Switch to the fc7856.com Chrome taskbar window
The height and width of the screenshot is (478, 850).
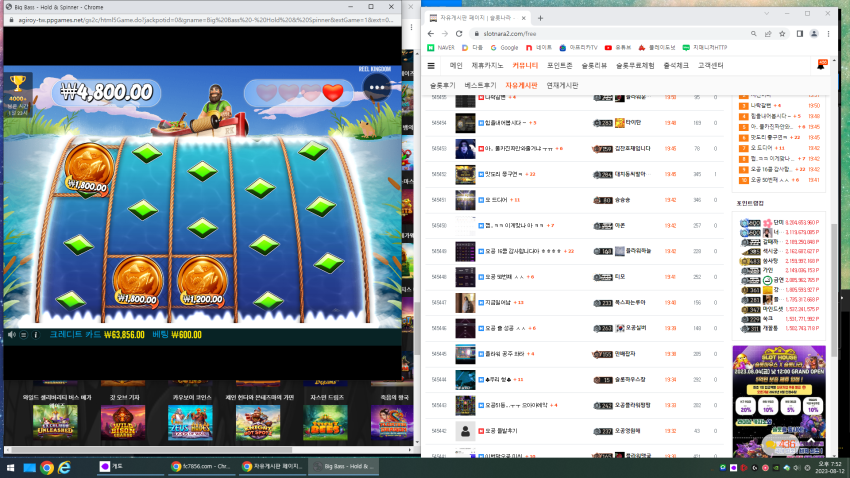[x=202, y=467]
